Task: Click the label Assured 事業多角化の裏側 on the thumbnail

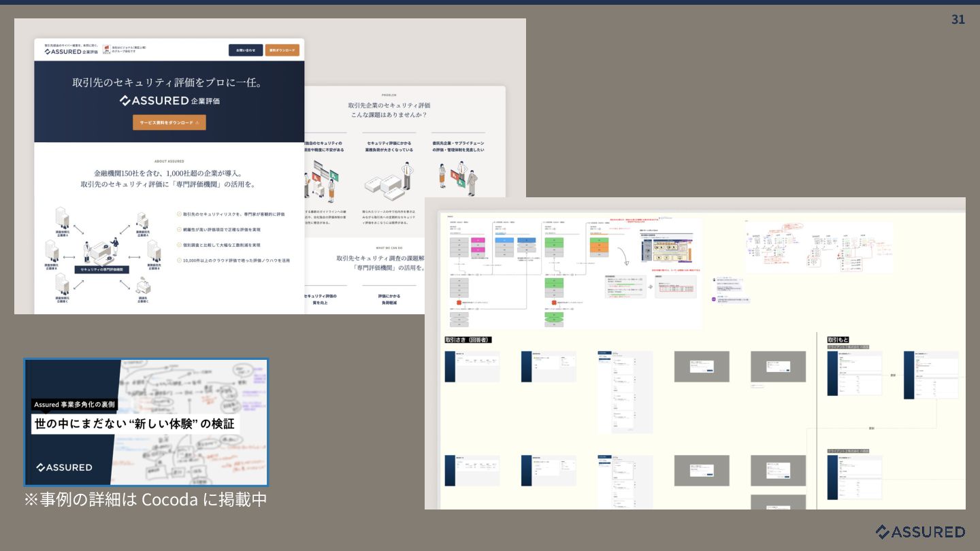Action: point(74,405)
